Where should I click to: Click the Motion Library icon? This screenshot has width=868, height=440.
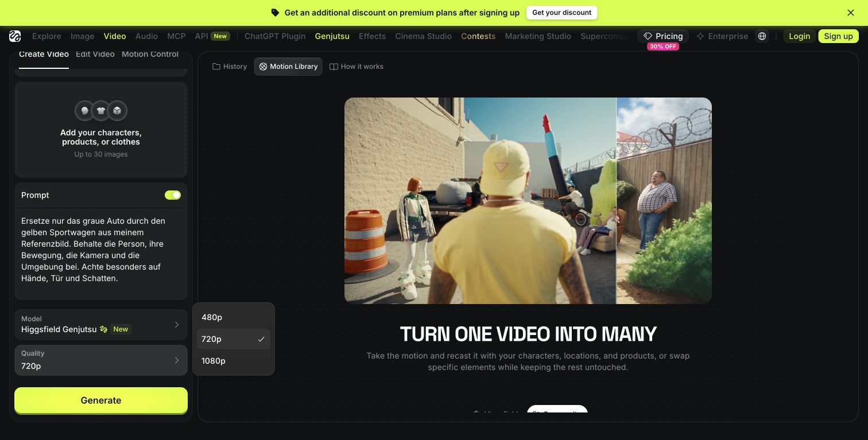pyautogui.click(x=263, y=67)
